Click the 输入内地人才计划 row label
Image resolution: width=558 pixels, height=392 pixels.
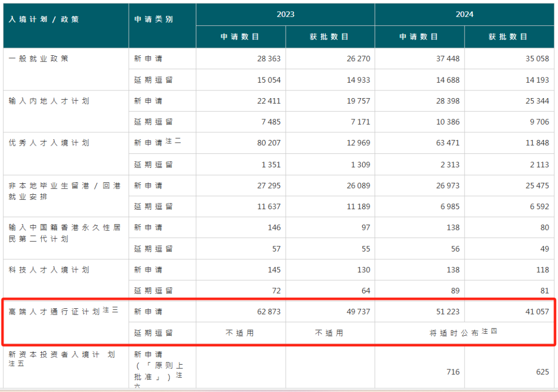coord(49,101)
